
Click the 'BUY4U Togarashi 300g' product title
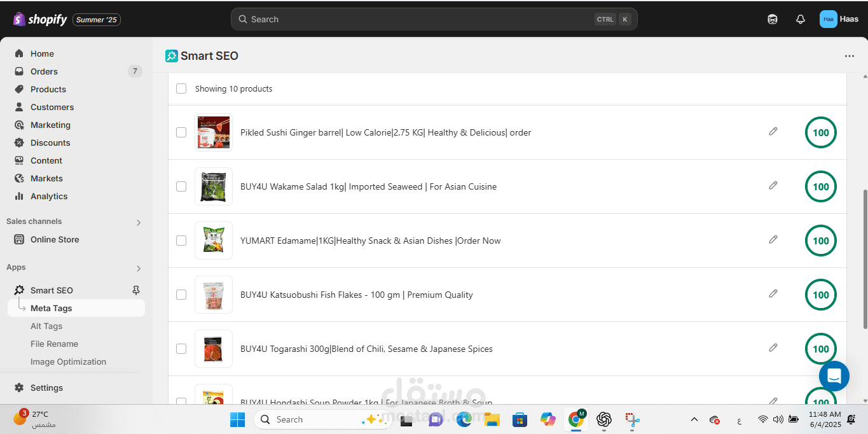point(367,349)
